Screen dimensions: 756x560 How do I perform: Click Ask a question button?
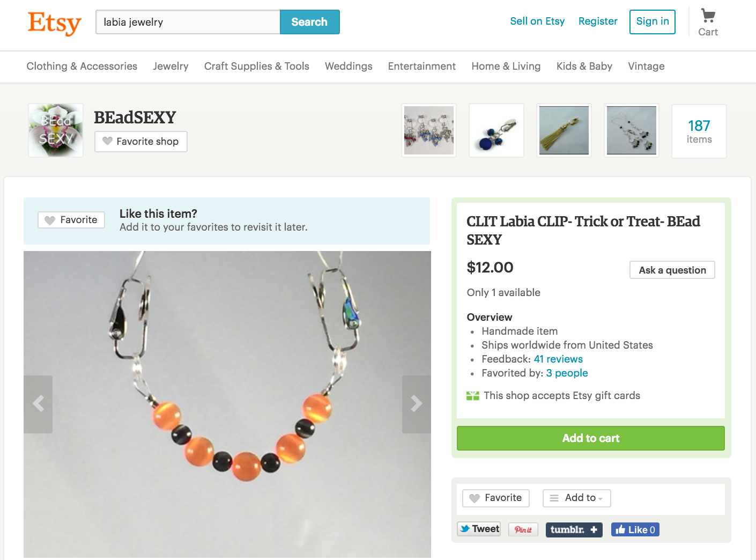(x=672, y=270)
